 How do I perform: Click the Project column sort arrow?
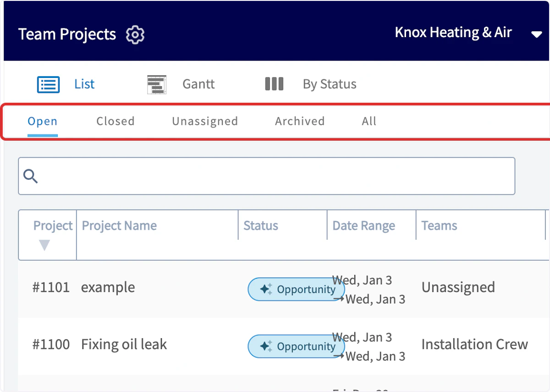pos(44,245)
